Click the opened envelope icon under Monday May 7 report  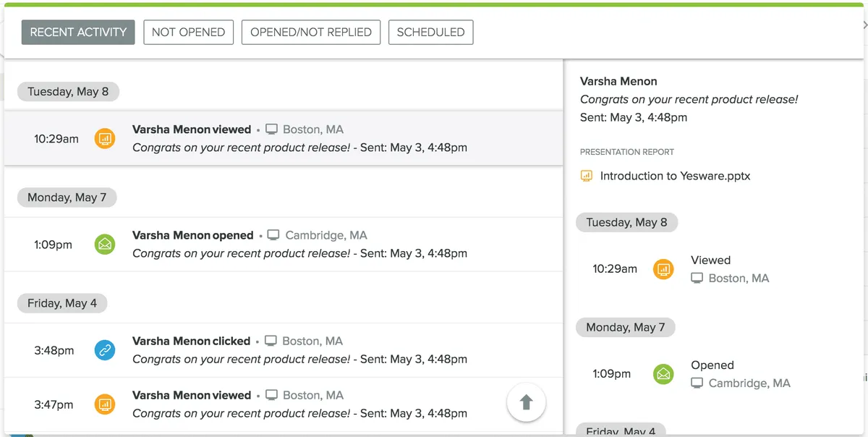pyautogui.click(x=663, y=374)
